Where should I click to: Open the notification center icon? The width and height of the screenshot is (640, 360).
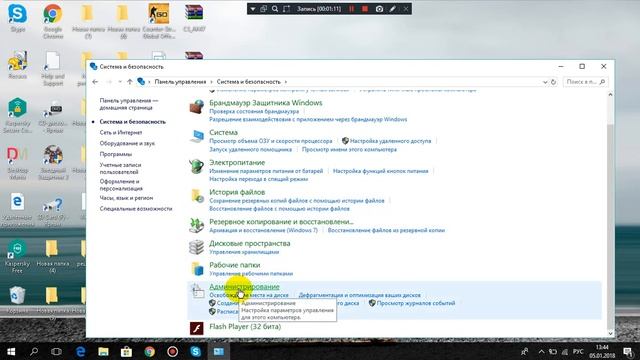[628, 351]
